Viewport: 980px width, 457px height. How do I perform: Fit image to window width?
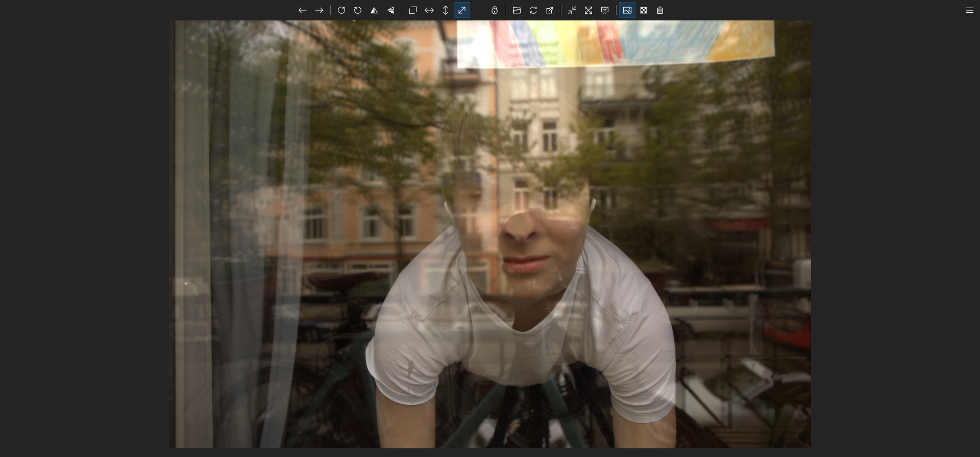point(429,10)
